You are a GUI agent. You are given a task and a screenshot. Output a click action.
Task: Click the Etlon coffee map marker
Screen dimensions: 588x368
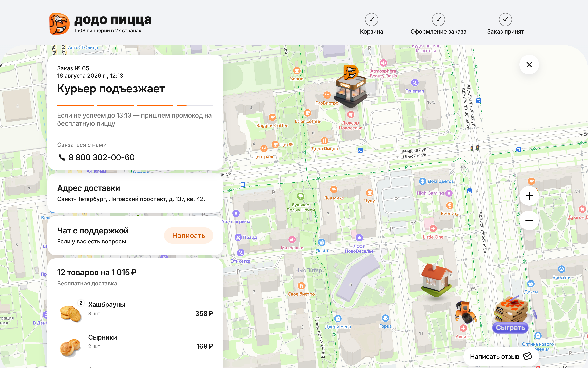pos(307,113)
